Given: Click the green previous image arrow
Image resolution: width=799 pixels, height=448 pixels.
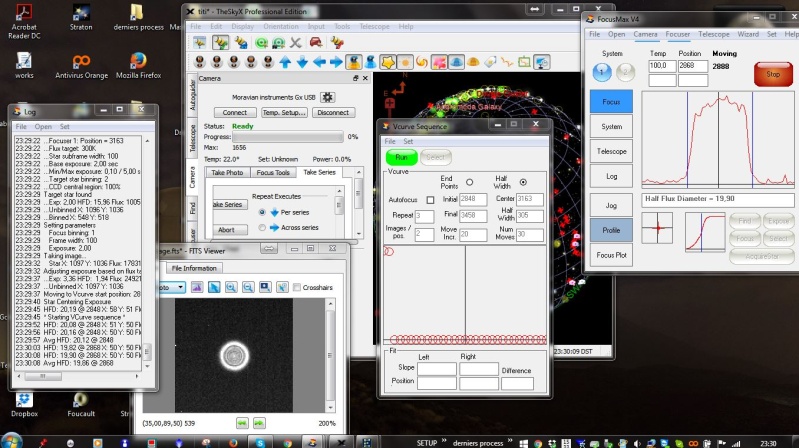Looking at the screenshot, I should (242, 423).
